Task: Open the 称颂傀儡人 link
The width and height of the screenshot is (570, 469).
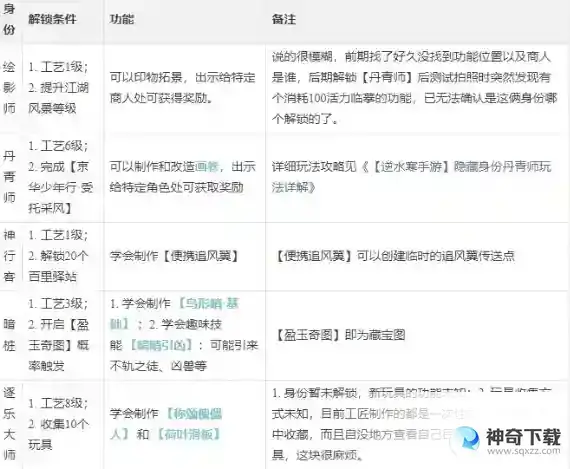Action: [166, 424]
